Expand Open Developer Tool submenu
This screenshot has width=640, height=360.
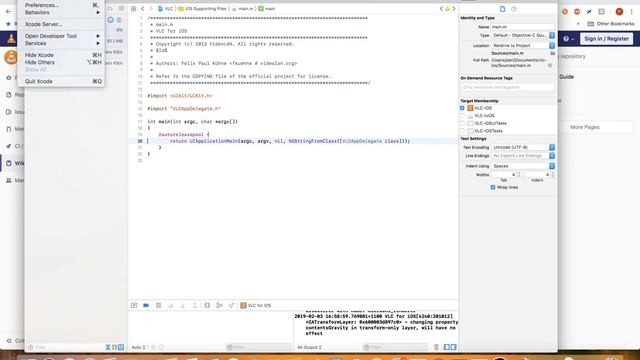pos(61,36)
